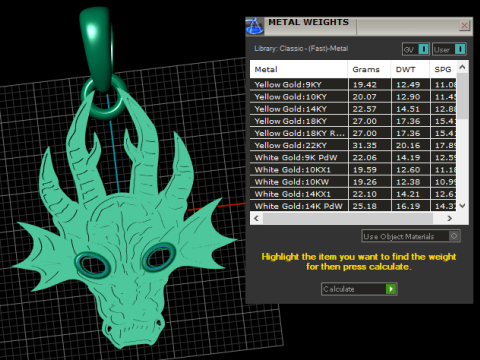The height and width of the screenshot is (360, 480).
Task: Select the Yellow Gold:14KY row
Action: pyautogui.click(x=353, y=109)
